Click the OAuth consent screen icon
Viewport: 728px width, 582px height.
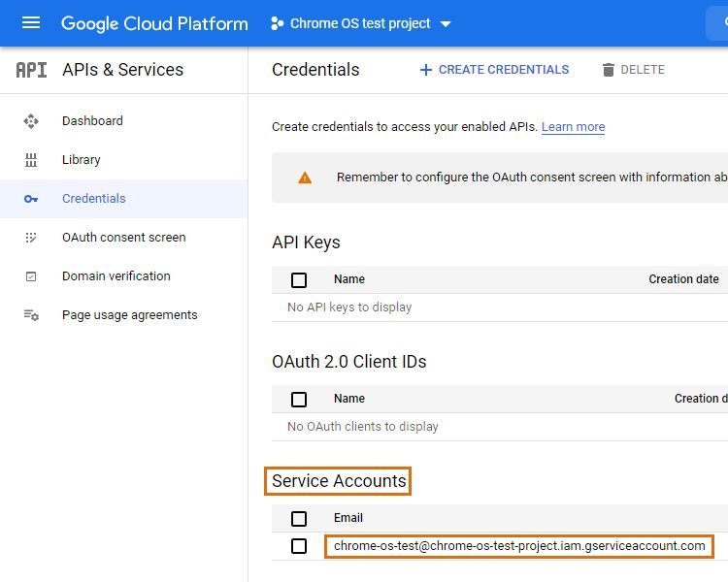pyautogui.click(x=31, y=238)
